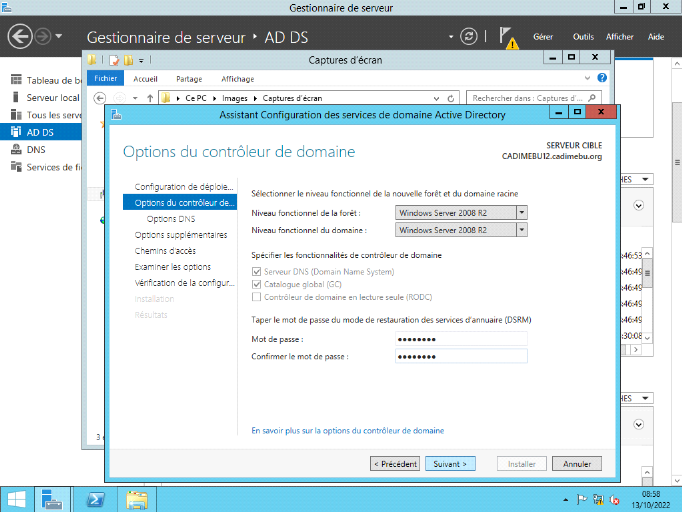Click the Explorer search magnifier icon
The width and height of the screenshot is (682, 512).
click(592, 98)
